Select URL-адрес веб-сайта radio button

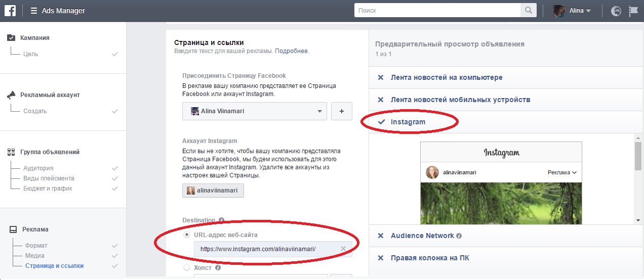(187, 235)
